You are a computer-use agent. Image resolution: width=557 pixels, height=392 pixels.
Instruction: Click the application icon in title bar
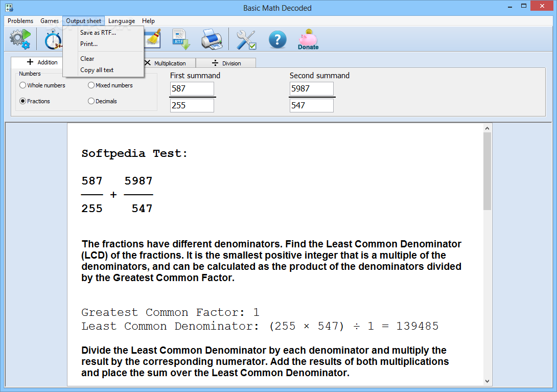(9, 8)
